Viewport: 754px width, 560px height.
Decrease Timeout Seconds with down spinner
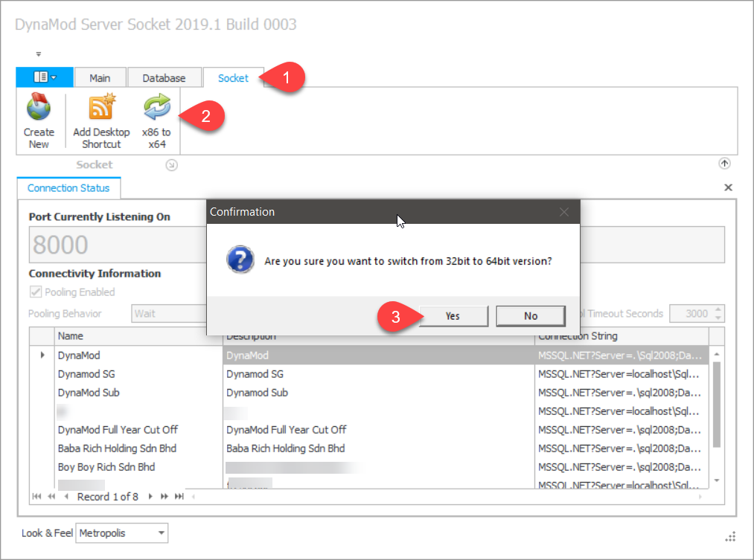point(718,318)
